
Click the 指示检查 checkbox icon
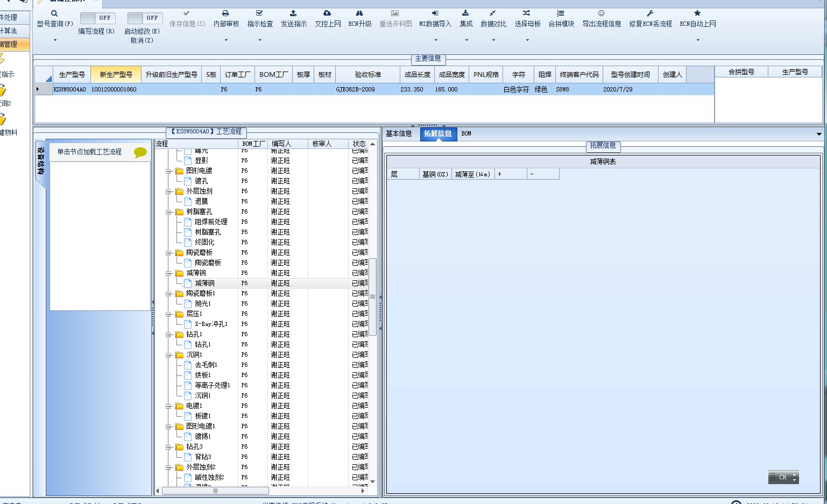pos(259,13)
